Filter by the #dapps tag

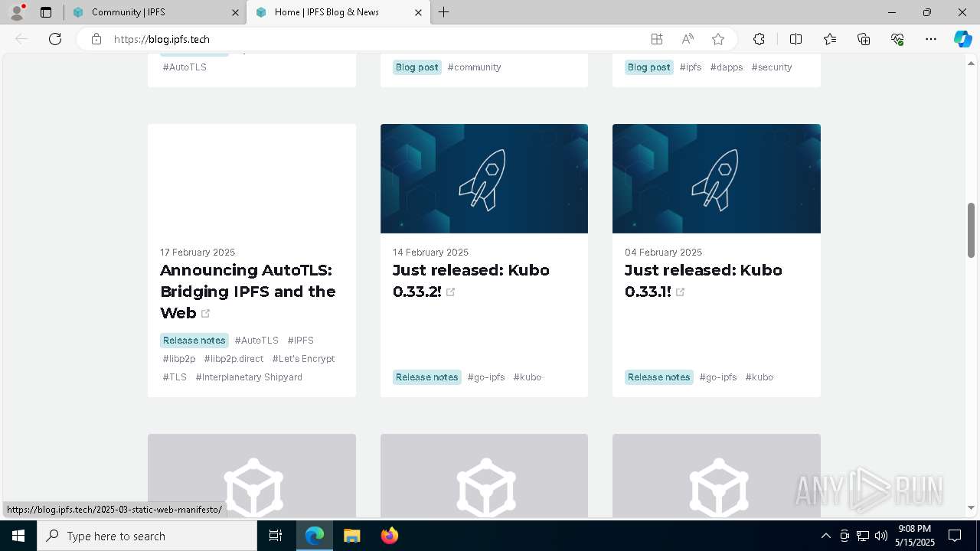[727, 67]
